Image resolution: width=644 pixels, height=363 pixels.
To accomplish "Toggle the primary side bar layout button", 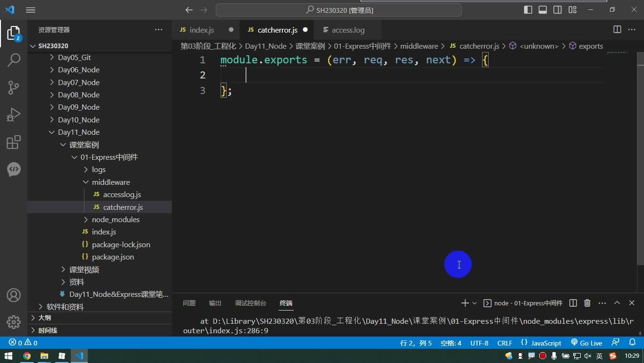I will (x=528, y=10).
